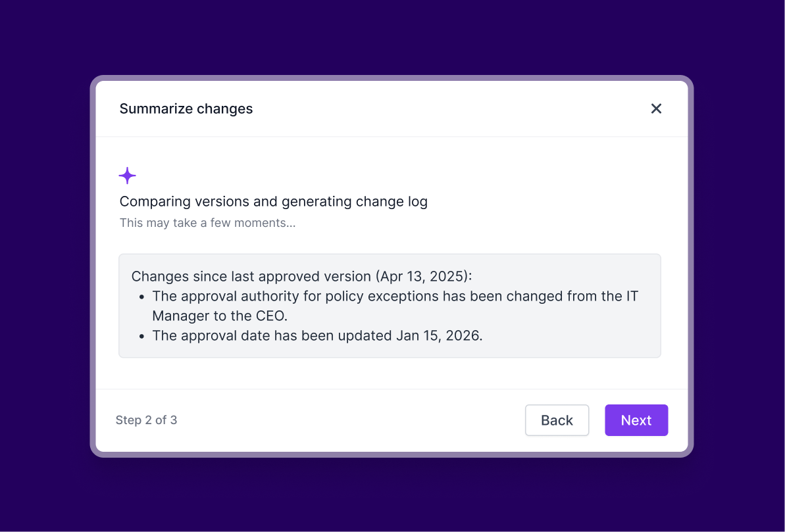The image size is (785, 532).
Task: Click the purple AI sparkle icon
Action: click(x=127, y=176)
